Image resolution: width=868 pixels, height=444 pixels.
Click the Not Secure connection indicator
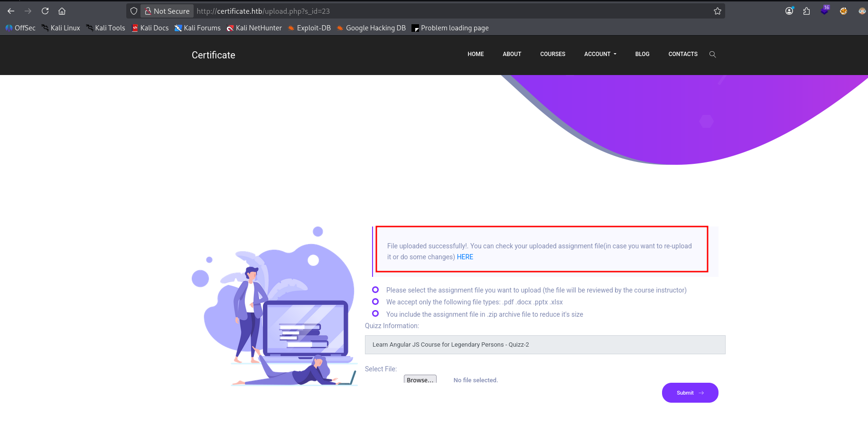(167, 11)
